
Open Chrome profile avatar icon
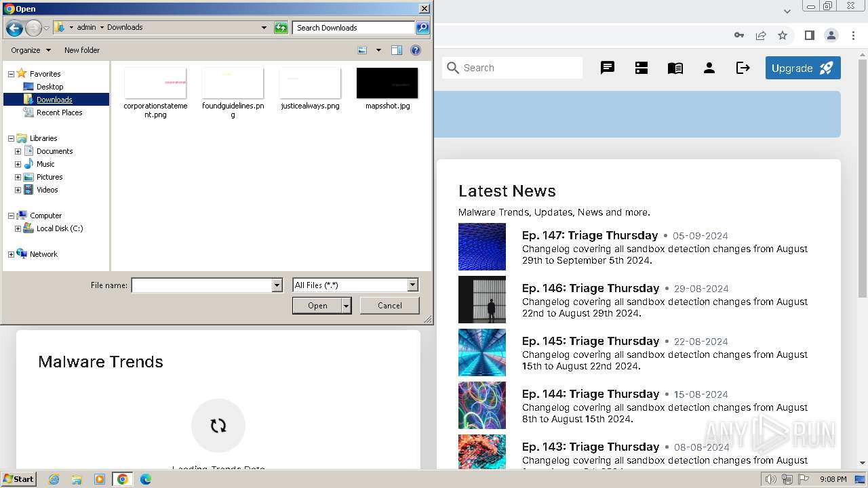click(x=831, y=35)
